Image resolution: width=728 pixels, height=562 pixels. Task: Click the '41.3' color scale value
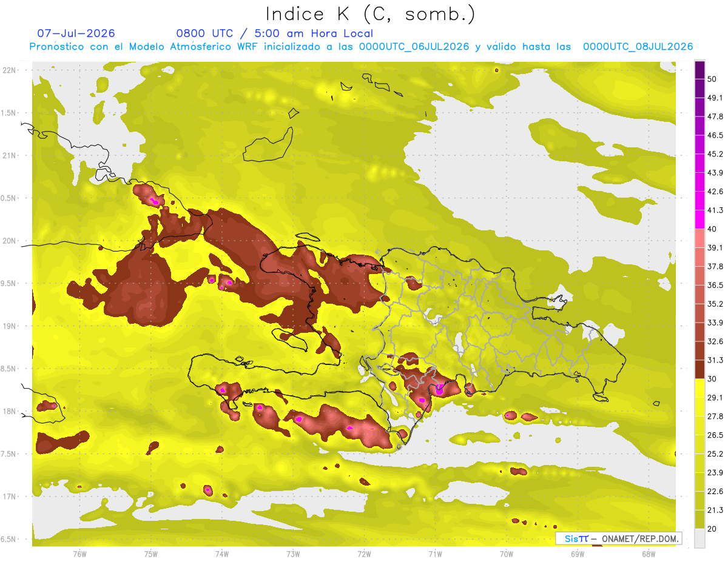pyautogui.click(x=715, y=210)
